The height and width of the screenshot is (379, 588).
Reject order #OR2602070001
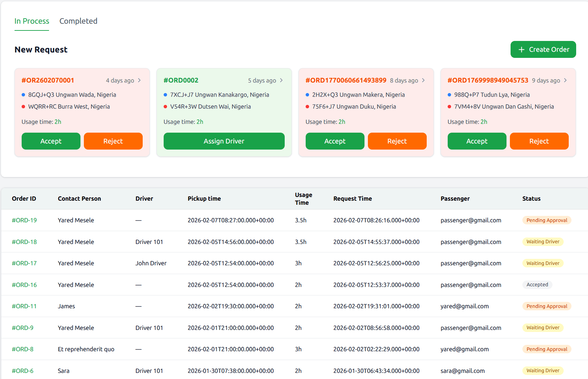pyautogui.click(x=113, y=141)
